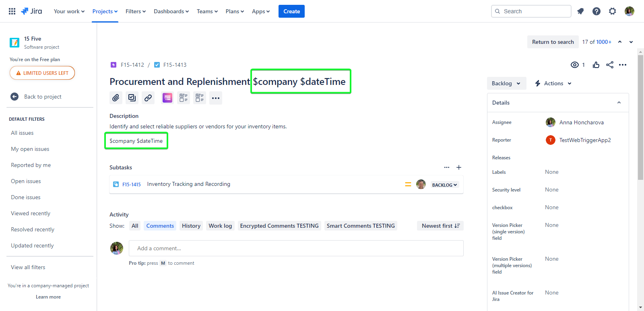Open the settings gear icon
The width and height of the screenshot is (644, 311).
tap(612, 11)
